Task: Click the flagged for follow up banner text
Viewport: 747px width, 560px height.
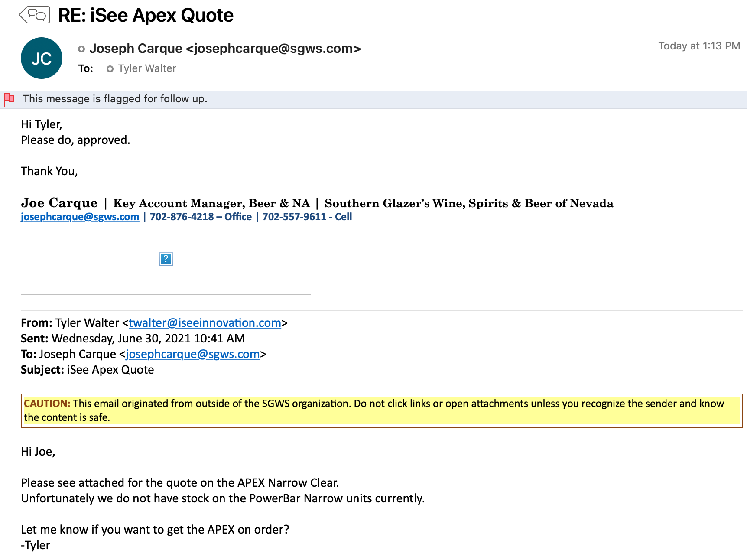Action: (x=115, y=99)
